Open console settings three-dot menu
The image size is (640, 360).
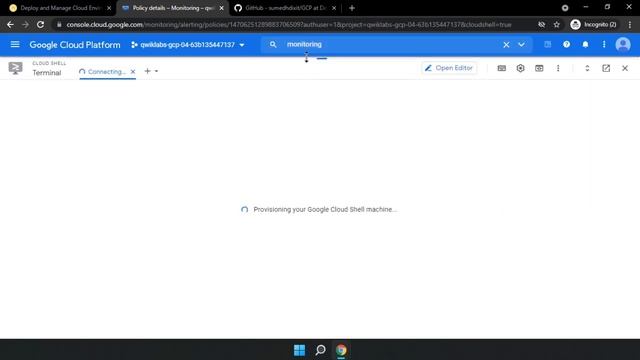point(604,44)
